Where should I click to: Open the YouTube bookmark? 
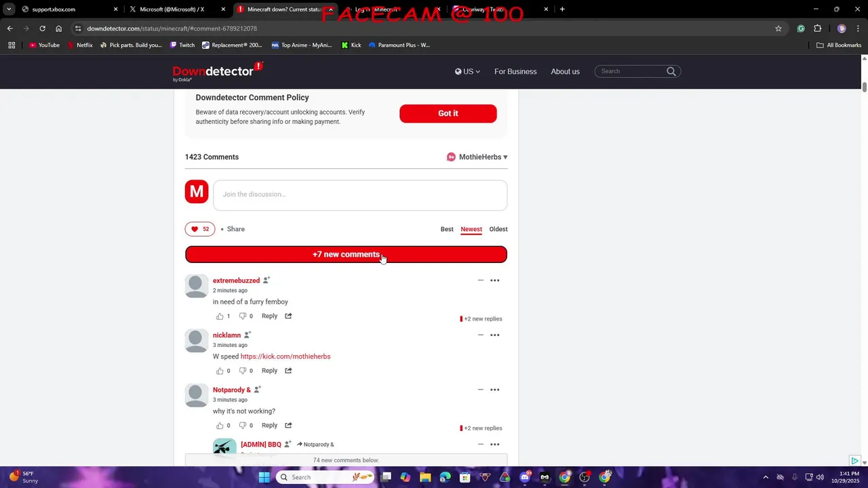pos(44,45)
